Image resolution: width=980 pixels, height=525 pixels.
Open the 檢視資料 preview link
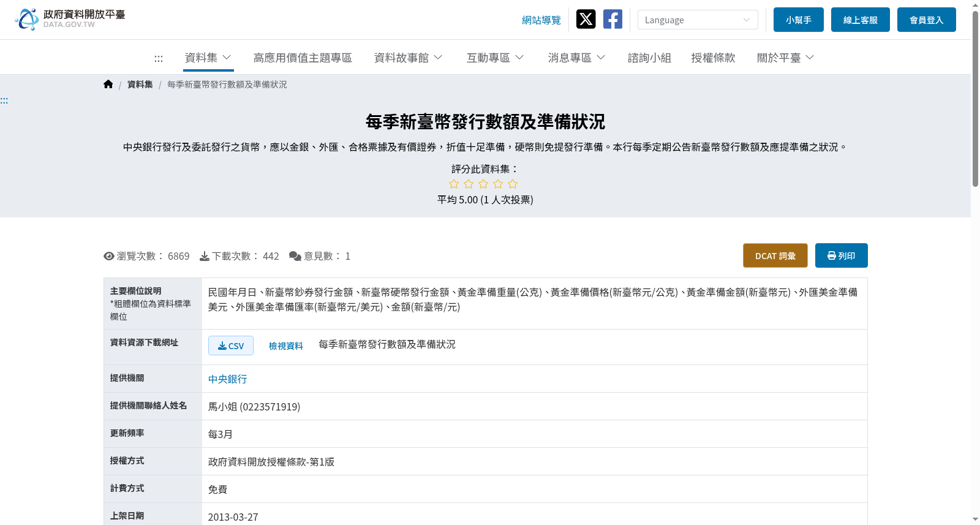286,346
